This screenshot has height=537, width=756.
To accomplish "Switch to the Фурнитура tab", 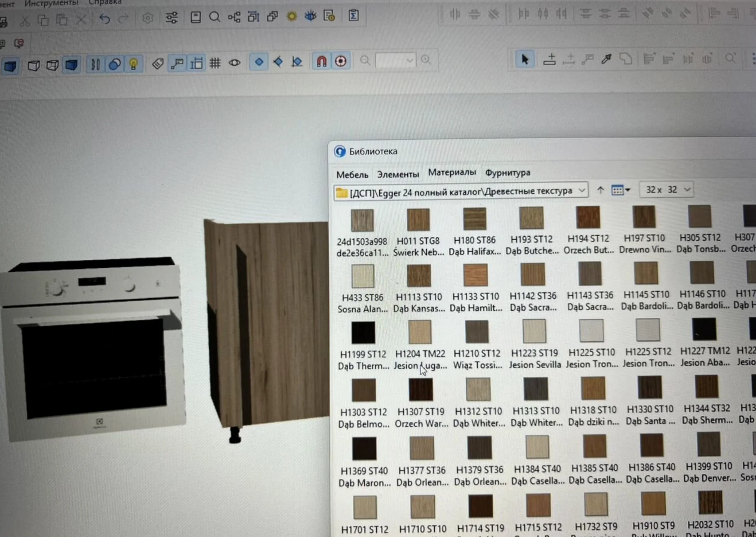I will pyautogui.click(x=507, y=173).
